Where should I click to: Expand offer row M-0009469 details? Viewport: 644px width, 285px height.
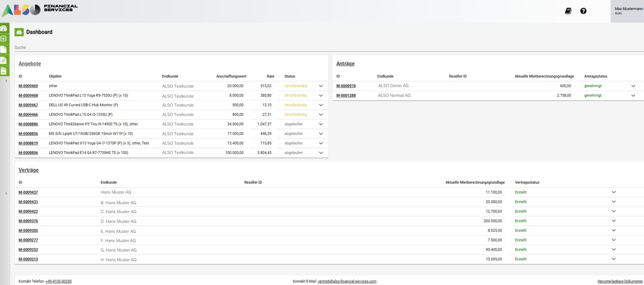click(x=321, y=86)
